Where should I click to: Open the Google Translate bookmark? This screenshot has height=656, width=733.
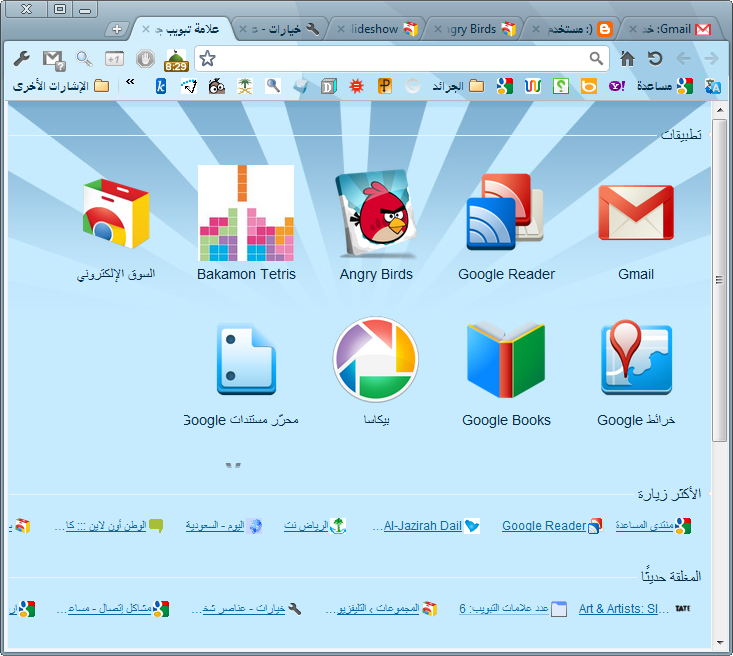[x=712, y=87]
